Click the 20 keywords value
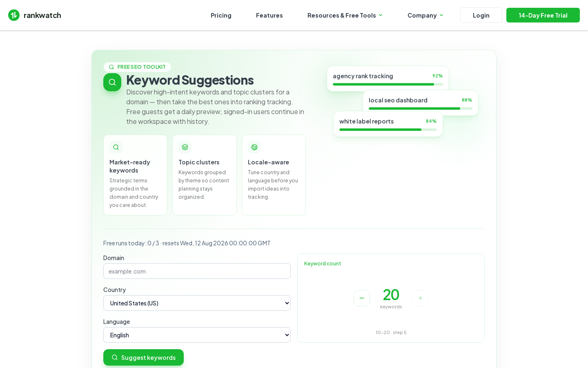This screenshot has height=368, width=588. (391, 295)
